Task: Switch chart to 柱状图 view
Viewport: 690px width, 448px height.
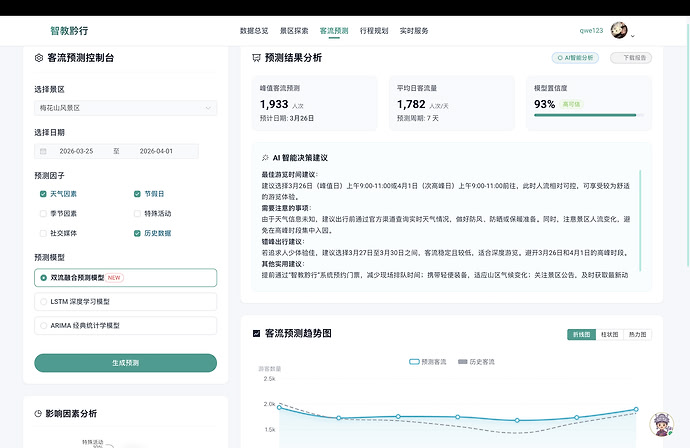Action: point(609,335)
